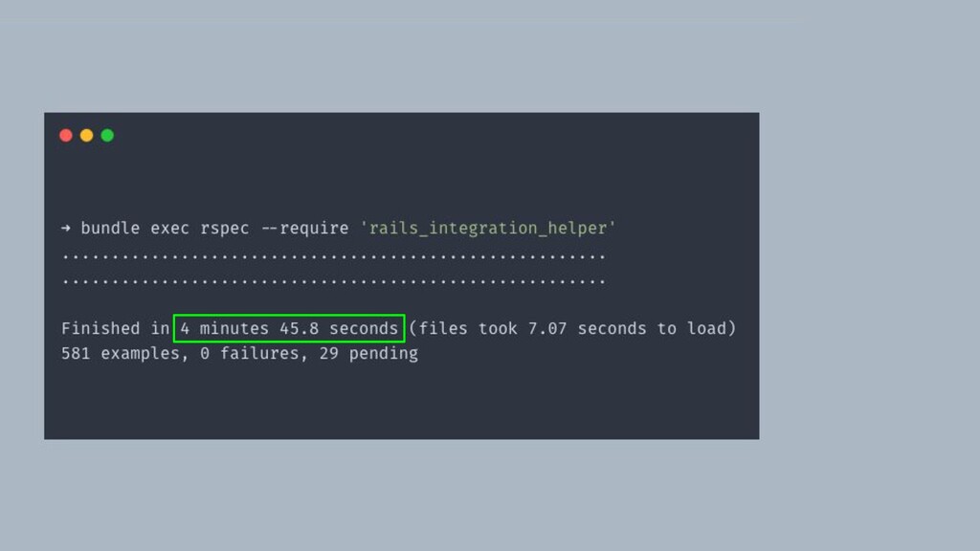
Task: Click the word 'bundle' in the command
Action: [110, 228]
